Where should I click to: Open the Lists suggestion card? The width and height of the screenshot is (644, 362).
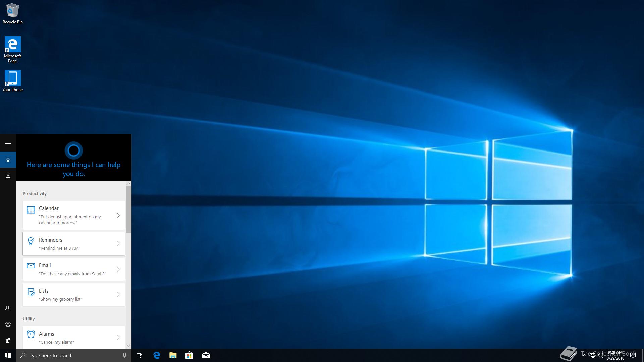tap(74, 295)
